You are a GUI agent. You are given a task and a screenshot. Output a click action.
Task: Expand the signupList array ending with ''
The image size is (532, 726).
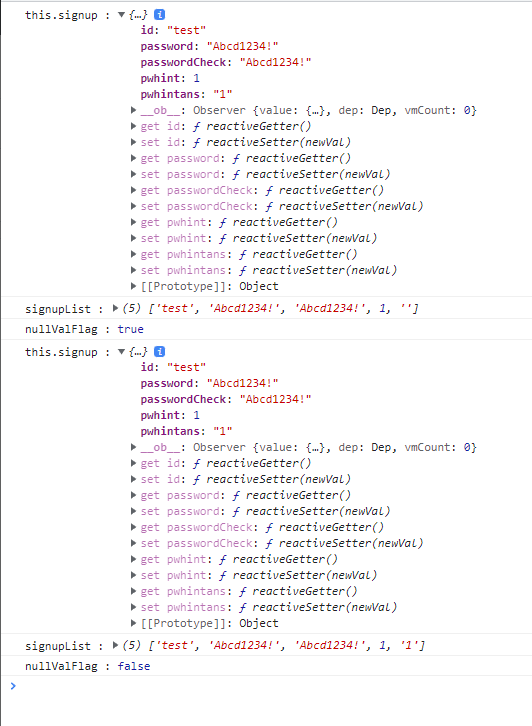[x=115, y=308]
